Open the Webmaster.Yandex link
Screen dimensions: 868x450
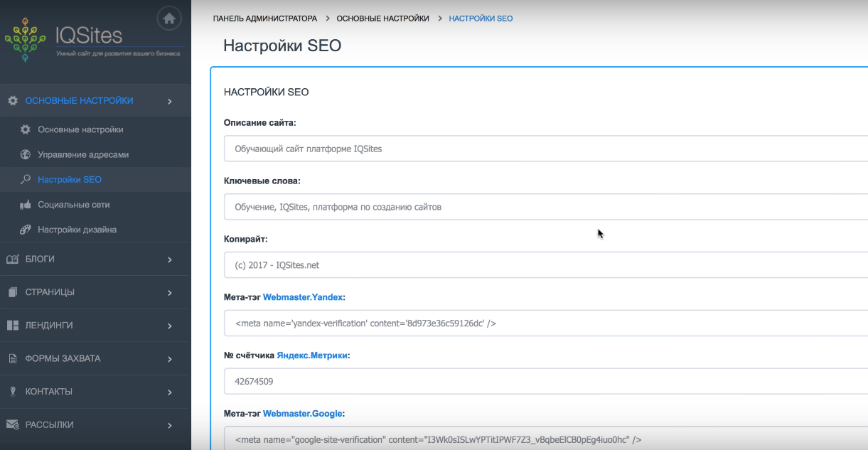click(x=303, y=296)
